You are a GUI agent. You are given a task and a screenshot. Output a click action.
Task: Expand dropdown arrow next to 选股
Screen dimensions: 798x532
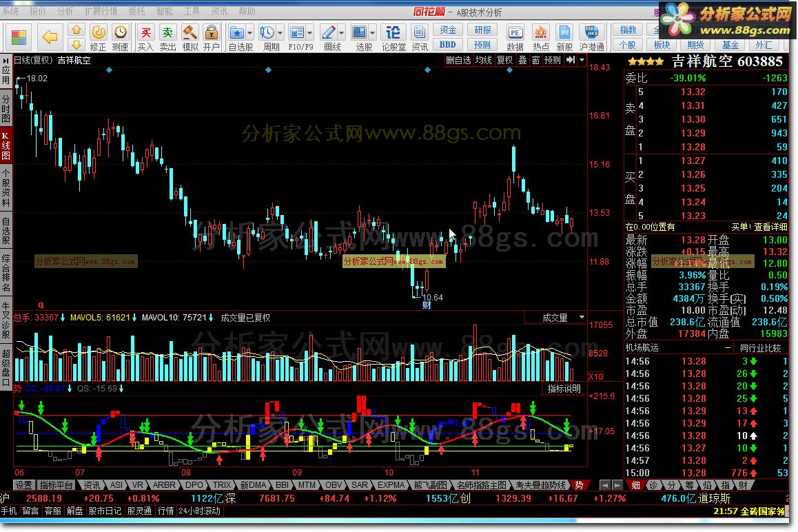click(x=373, y=33)
